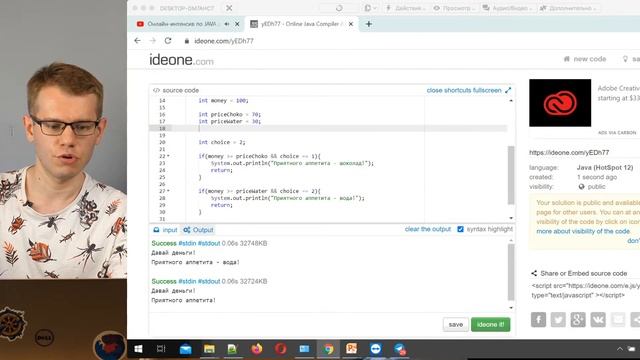The width and height of the screenshot is (640, 360).
Task: Click the source code vertical scrollbar thumb
Action: tap(511, 175)
